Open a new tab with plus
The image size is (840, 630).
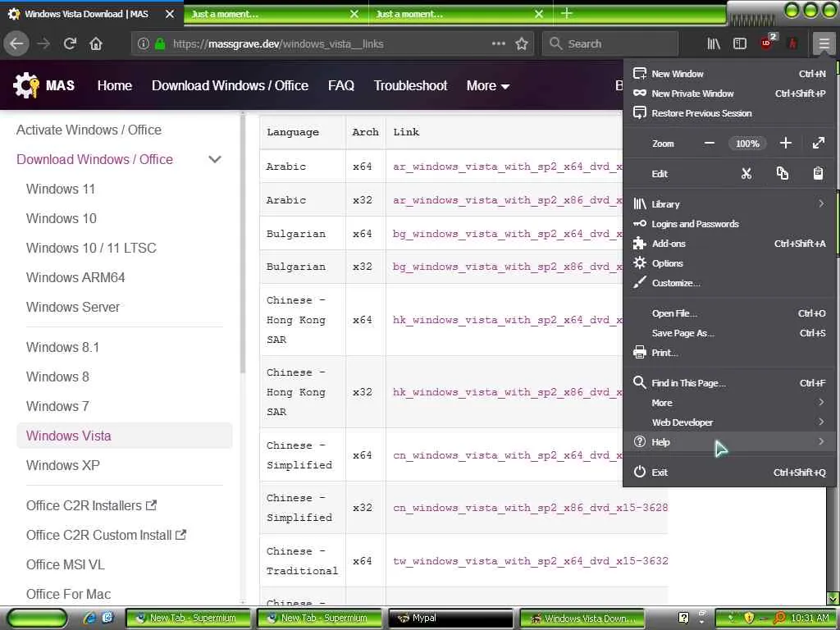[567, 13]
